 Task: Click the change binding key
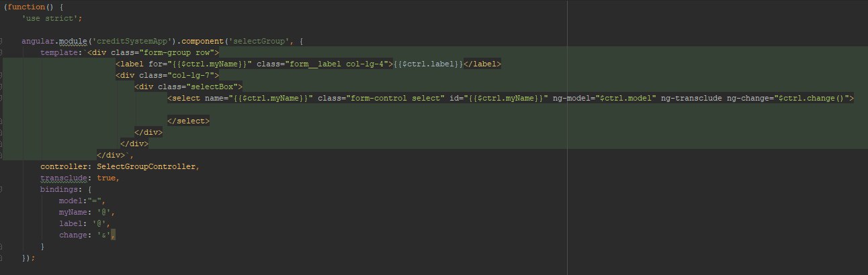coord(73,235)
